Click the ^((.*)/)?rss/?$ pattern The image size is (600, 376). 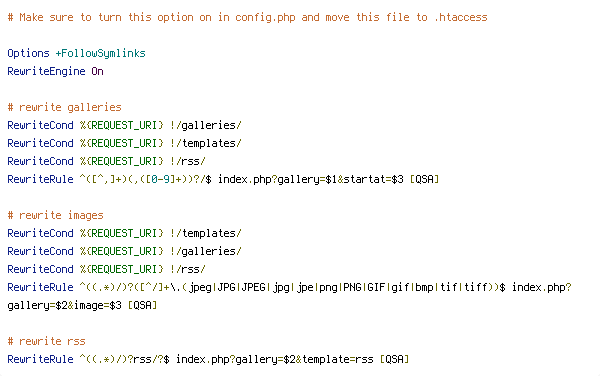tap(124, 359)
